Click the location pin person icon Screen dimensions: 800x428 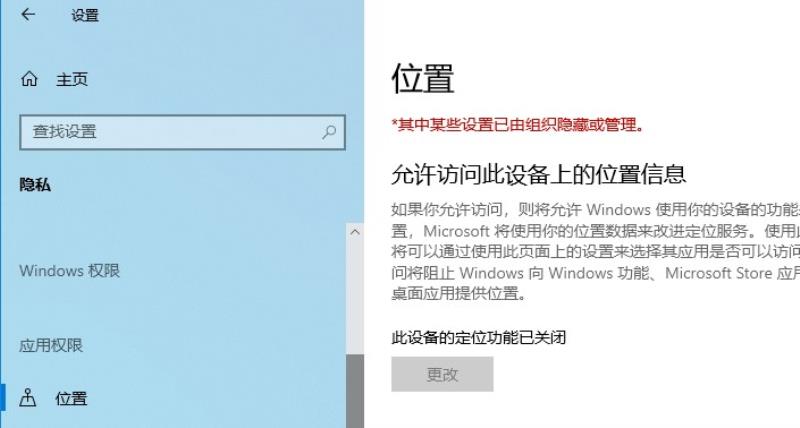click(28, 398)
